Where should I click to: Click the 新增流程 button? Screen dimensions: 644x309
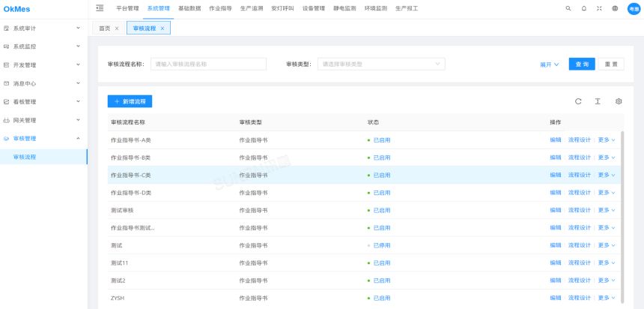(x=130, y=101)
